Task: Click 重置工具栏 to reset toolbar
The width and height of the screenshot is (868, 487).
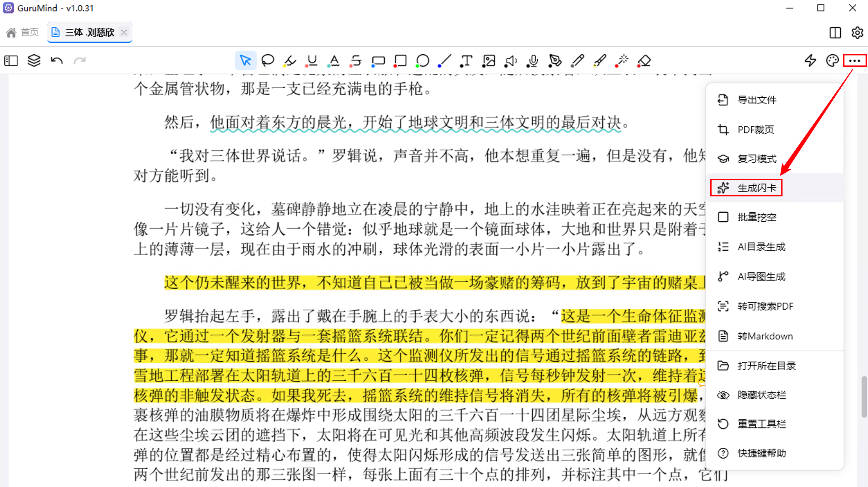Action: pos(775,424)
